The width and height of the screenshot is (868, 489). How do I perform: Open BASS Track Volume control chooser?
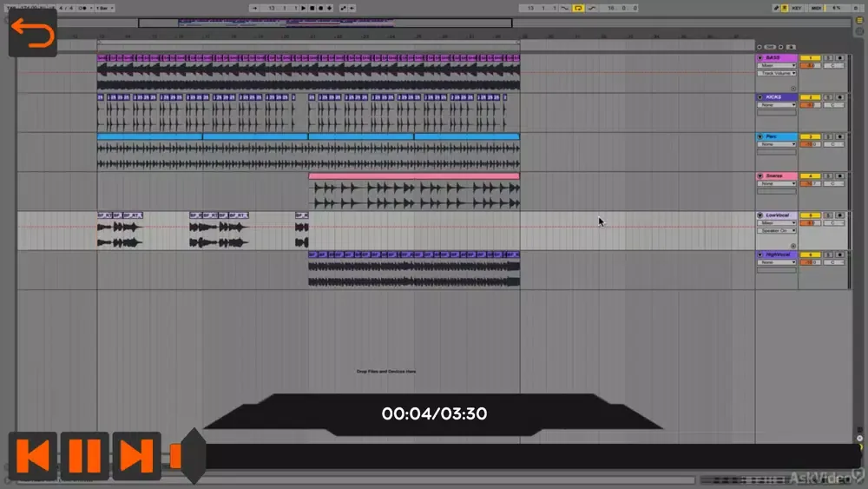pyautogui.click(x=777, y=73)
